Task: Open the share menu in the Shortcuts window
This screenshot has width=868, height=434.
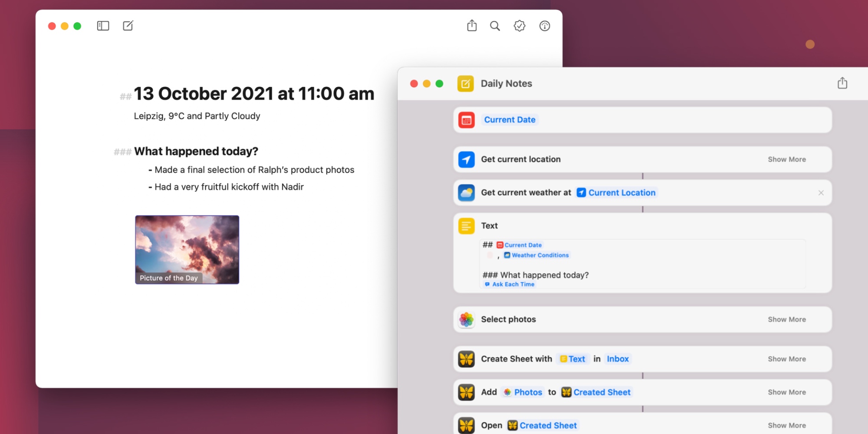Action: 842,82
